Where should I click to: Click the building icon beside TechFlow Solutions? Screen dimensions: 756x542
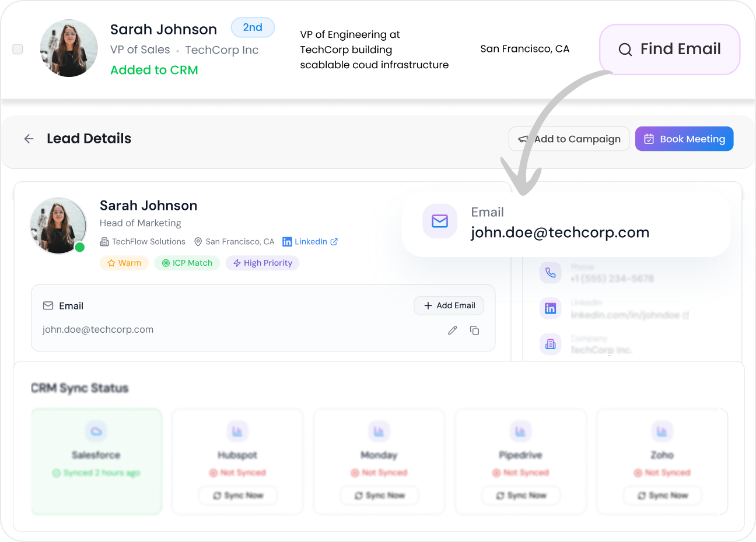click(104, 242)
